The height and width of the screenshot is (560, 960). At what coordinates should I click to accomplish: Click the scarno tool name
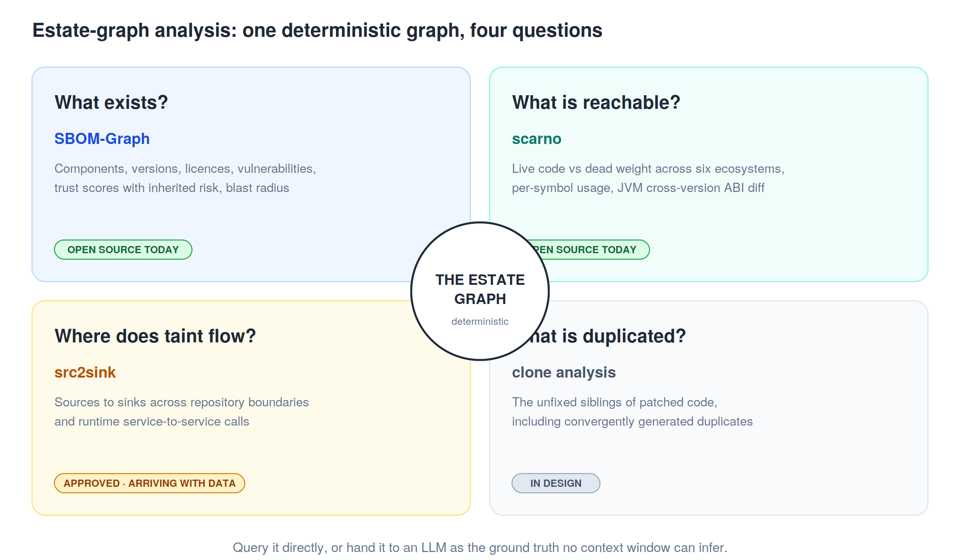click(x=536, y=139)
